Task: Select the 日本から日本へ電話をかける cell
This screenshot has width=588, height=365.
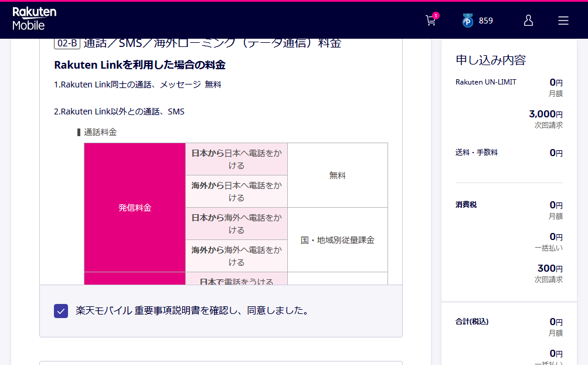Action: pyautogui.click(x=237, y=159)
